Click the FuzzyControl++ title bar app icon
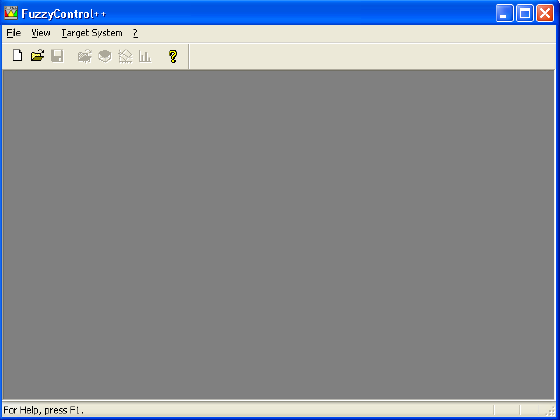 coord(11,13)
